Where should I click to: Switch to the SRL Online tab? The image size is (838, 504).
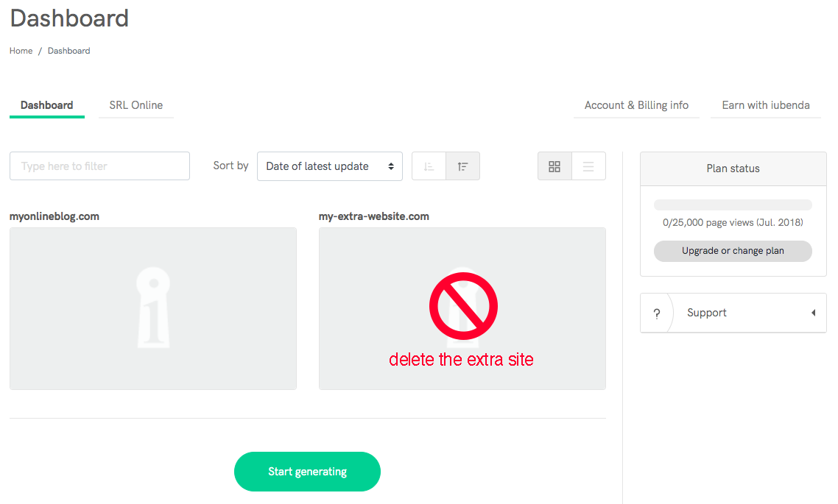click(x=135, y=104)
